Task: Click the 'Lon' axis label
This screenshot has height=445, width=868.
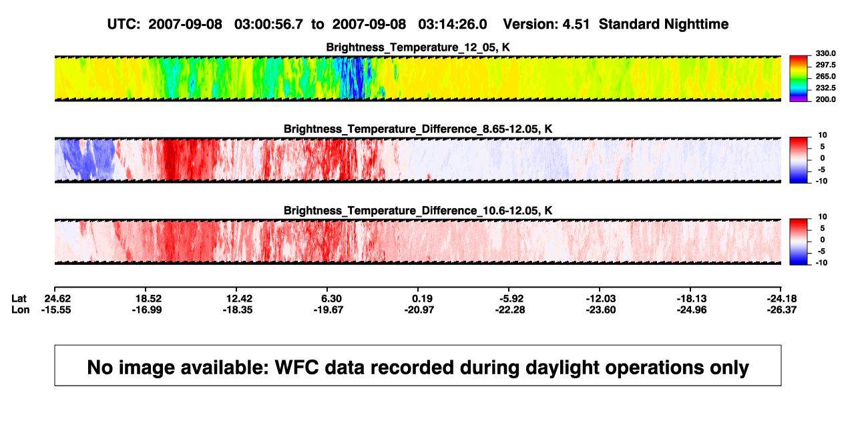Action: point(20,310)
